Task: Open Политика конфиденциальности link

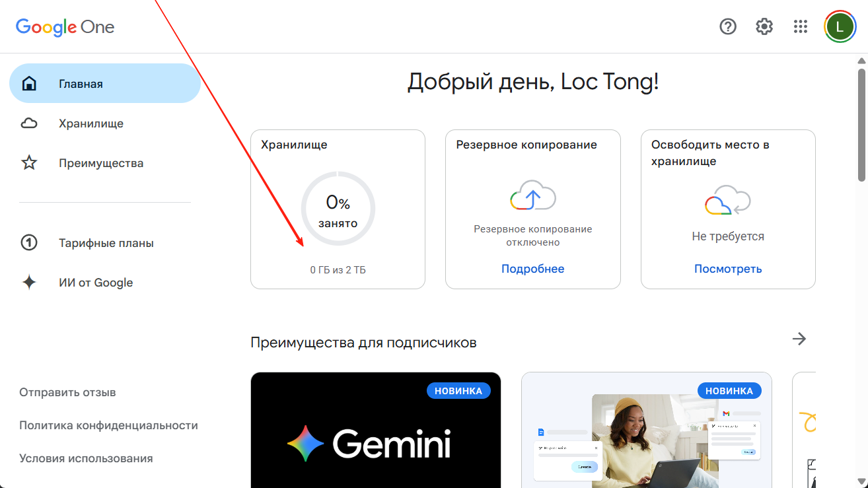Action: point(108,425)
